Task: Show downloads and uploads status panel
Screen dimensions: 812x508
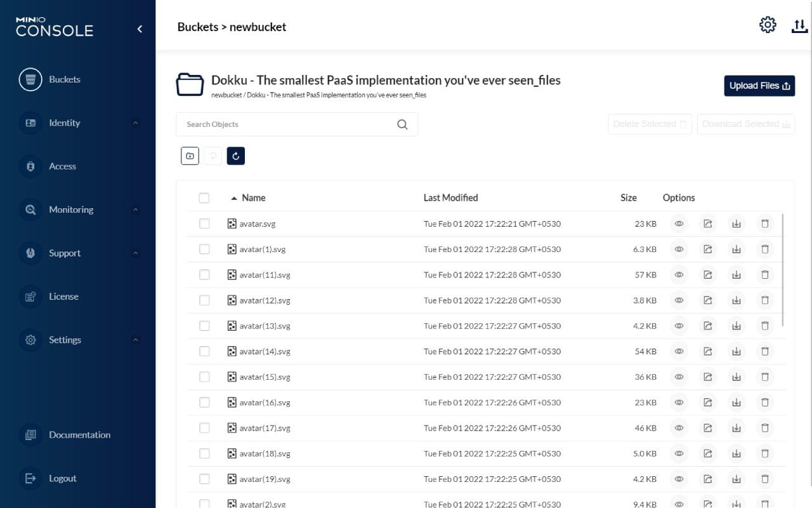Action: click(x=799, y=26)
